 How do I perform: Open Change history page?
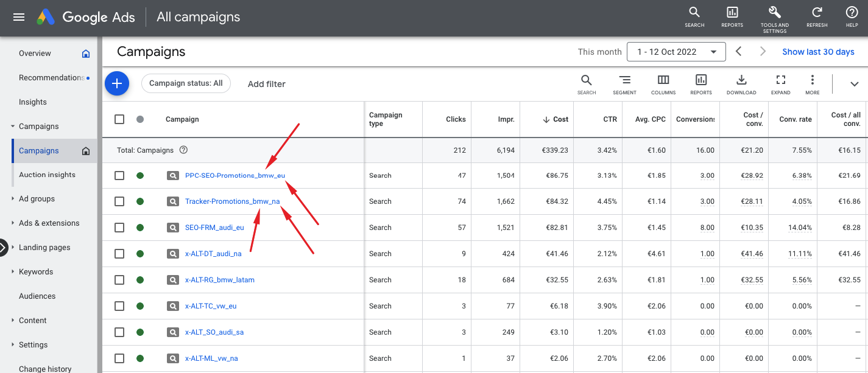pyautogui.click(x=45, y=369)
